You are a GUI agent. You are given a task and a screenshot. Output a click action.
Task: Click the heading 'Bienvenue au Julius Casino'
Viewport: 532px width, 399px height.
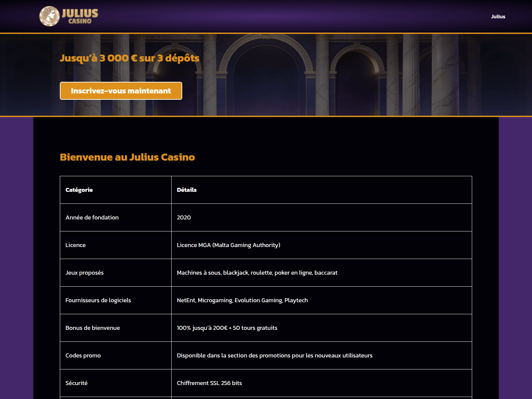[127, 157]
